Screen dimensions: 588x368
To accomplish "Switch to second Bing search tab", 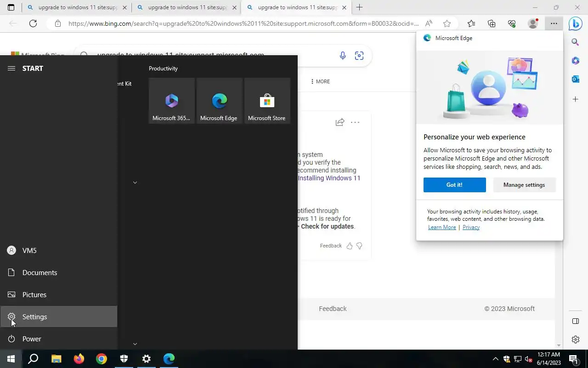I will click(x=186, y=8).
